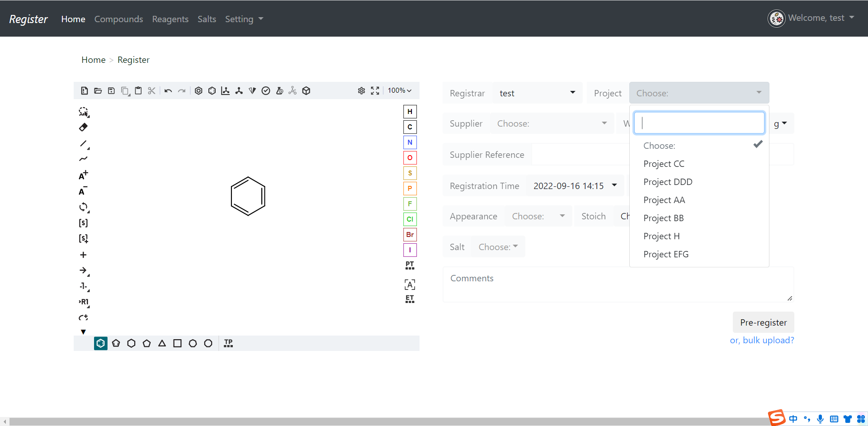Open the Registrar dropdown showing test
Viewport: 868px width, 426px height.
click(538, 93)
